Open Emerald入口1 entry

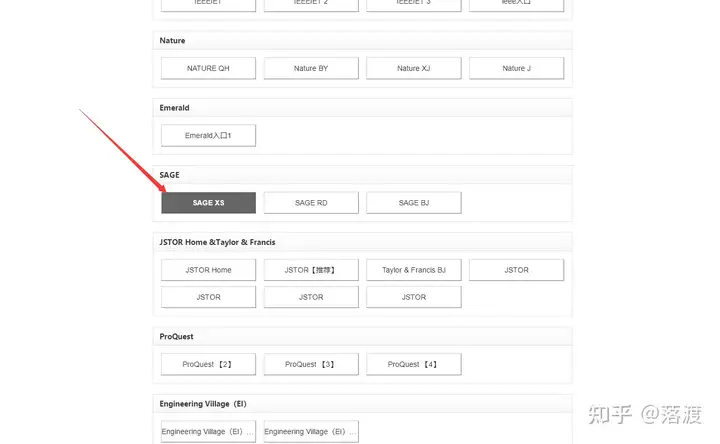tap(208, 135)
